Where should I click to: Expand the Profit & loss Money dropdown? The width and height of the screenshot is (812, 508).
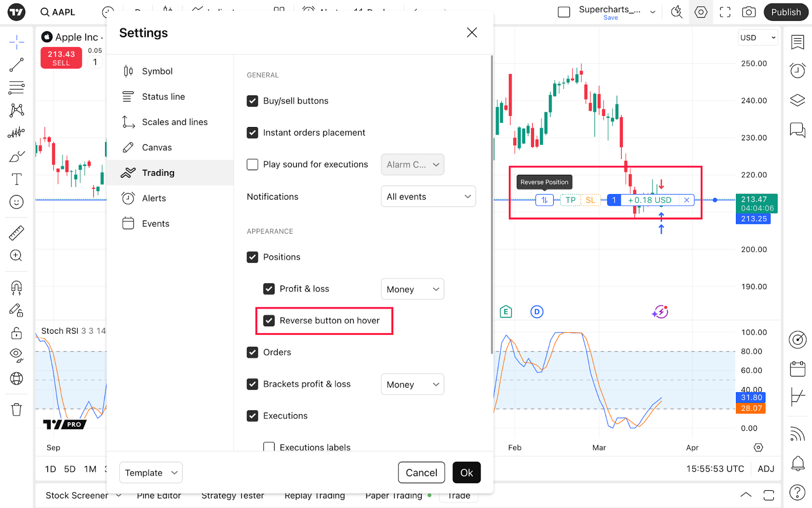(412, 289)
